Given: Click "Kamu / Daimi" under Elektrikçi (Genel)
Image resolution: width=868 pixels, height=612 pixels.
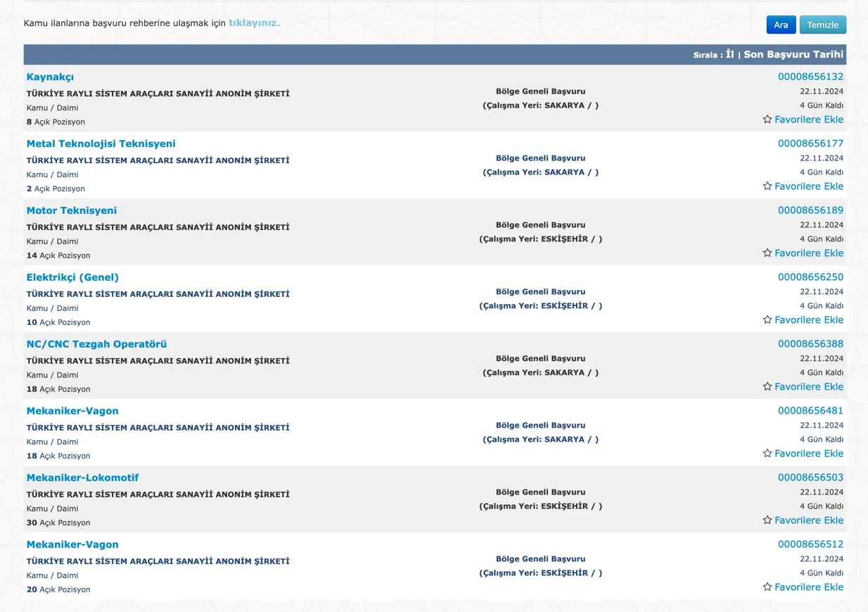Looking at the screenshot, I should pos(53,308).
